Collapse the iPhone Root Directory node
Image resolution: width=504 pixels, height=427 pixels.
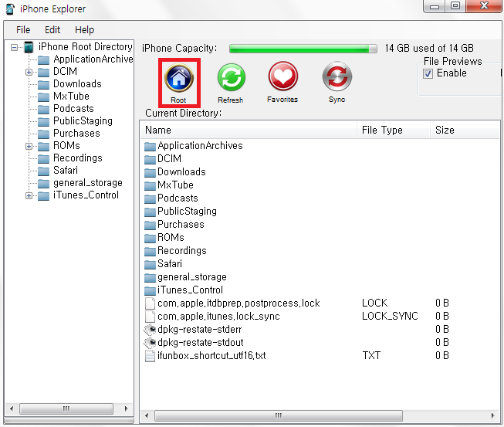pyautogui.click(x=14, y=48)
